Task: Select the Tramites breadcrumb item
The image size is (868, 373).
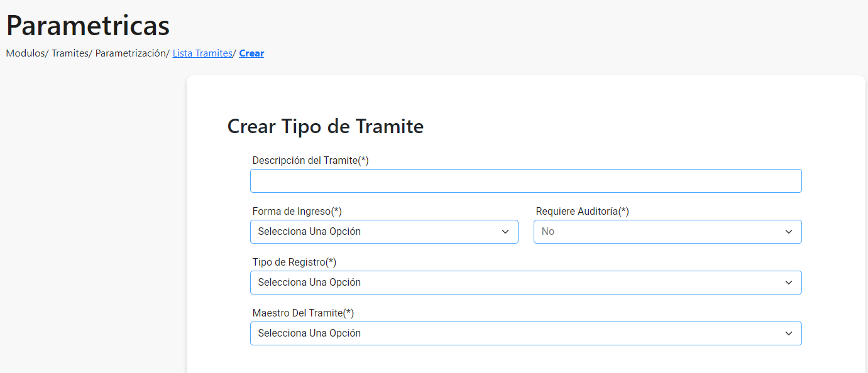Action: click(70, 53)
